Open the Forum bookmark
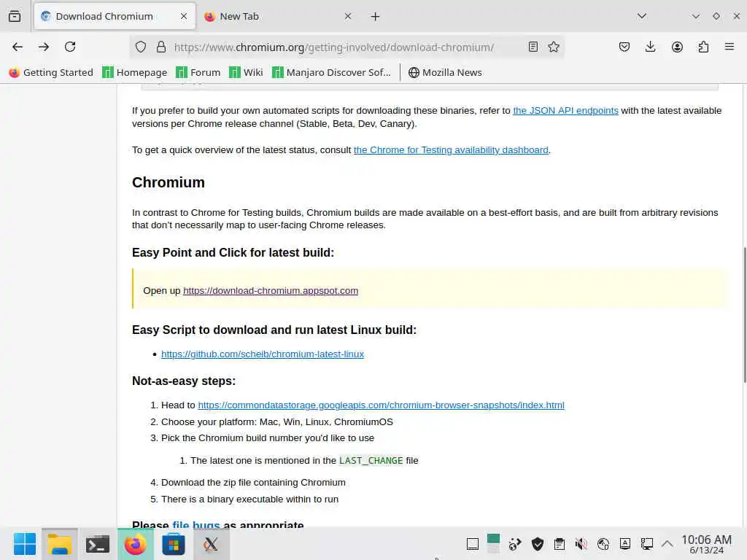This screenshot has width=747, height=560. (198, 72)
